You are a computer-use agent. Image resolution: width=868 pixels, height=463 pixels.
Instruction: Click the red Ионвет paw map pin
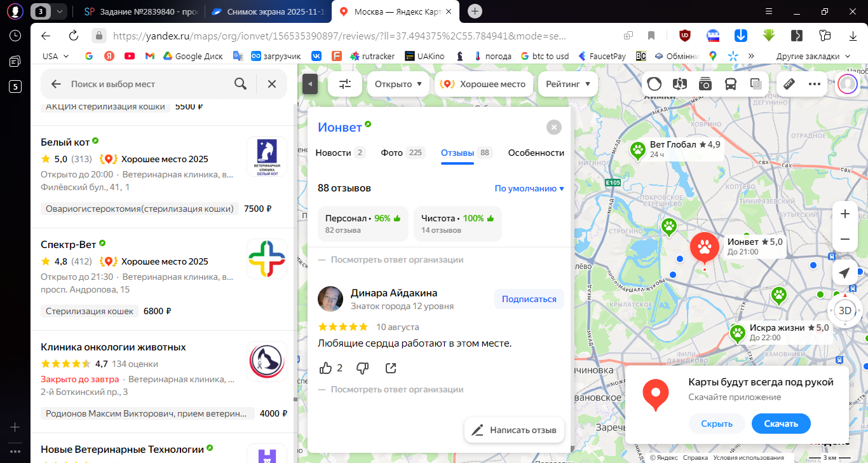(x=704, y=249)
